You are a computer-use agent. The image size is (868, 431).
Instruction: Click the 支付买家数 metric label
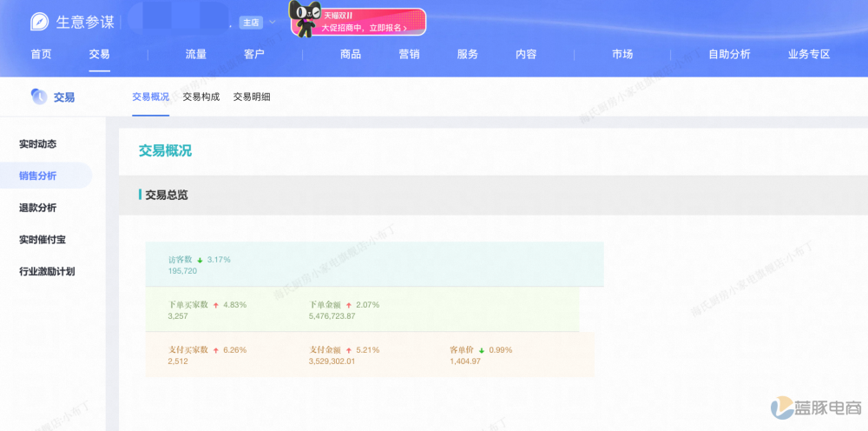pos(188,350)
